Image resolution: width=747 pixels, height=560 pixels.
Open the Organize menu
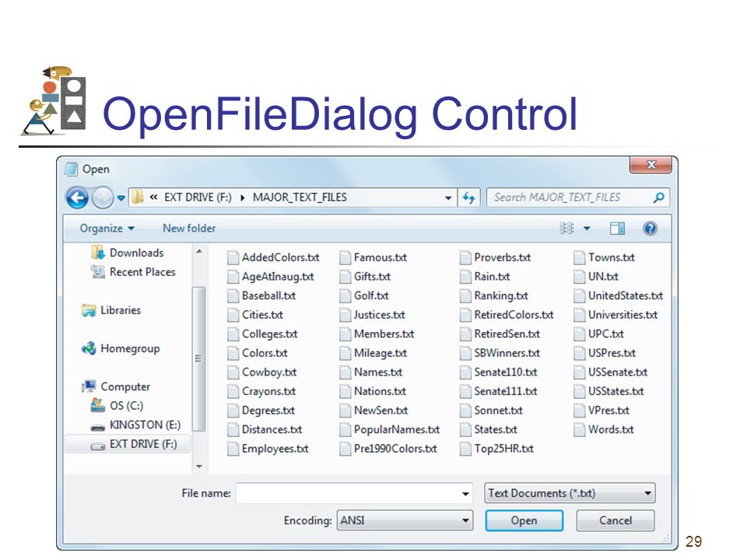[107, 229]
